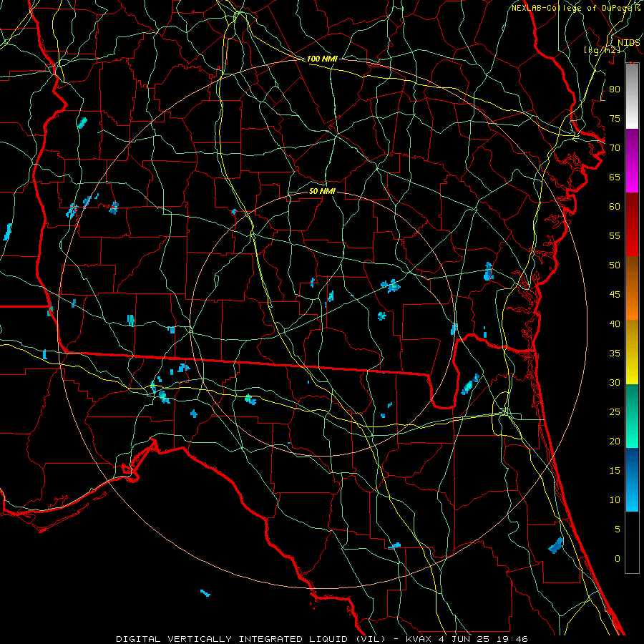Click the KVAX station identifier in footer
This screenshot has width=644, height=644.
click(419, 639)
